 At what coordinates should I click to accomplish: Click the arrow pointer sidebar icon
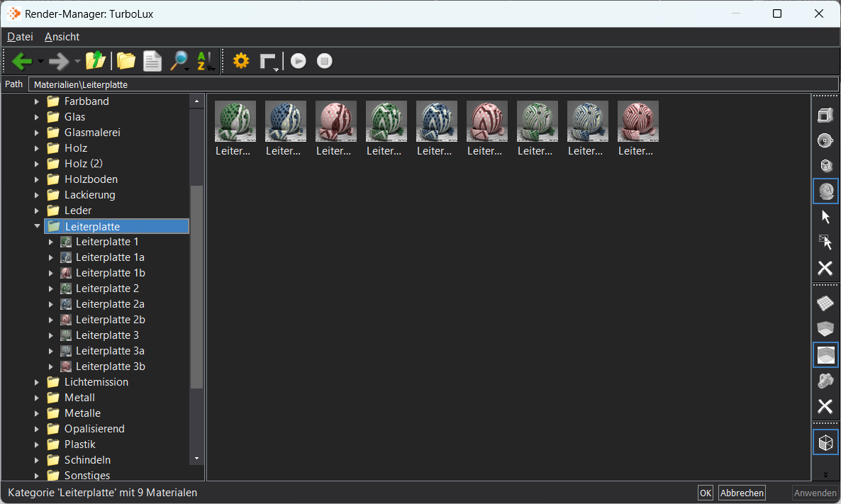click(x=825, y=217)
